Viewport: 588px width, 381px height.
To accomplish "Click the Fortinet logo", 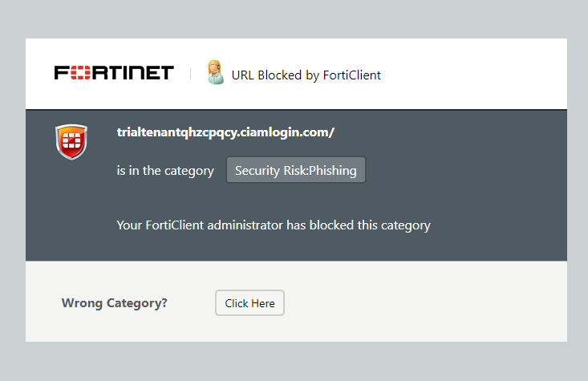I will click(114, 73).
